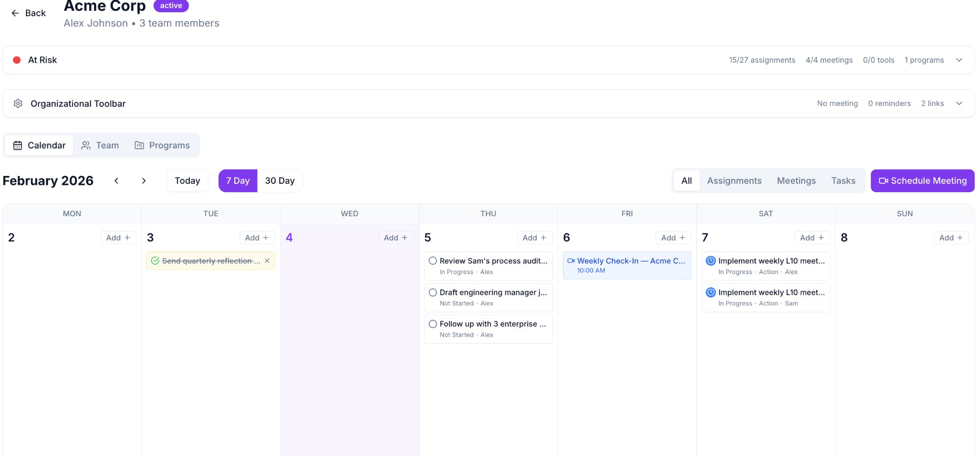Click the Today button
This screenshot has height=456, width=980.
click(187, 180)
